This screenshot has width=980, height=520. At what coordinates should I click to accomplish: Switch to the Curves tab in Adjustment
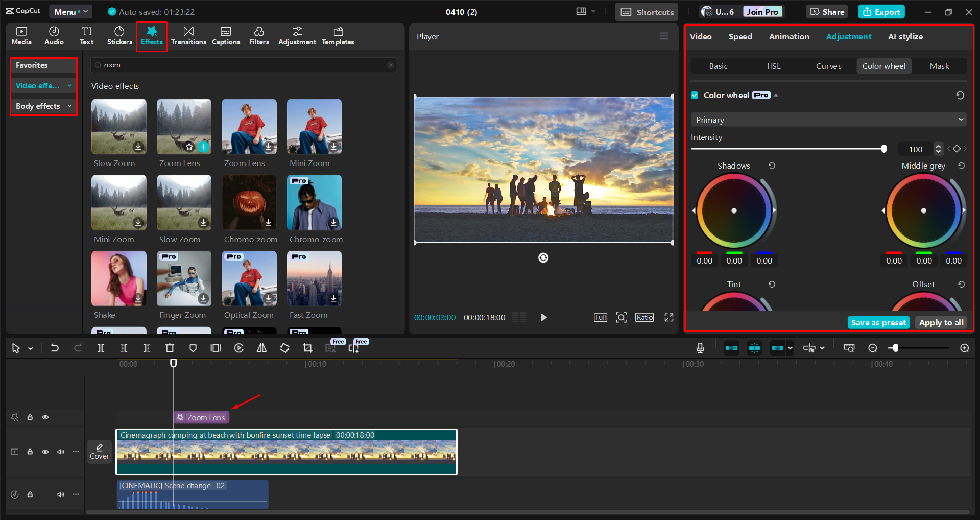pyautogui.click(x=828, y=66)
